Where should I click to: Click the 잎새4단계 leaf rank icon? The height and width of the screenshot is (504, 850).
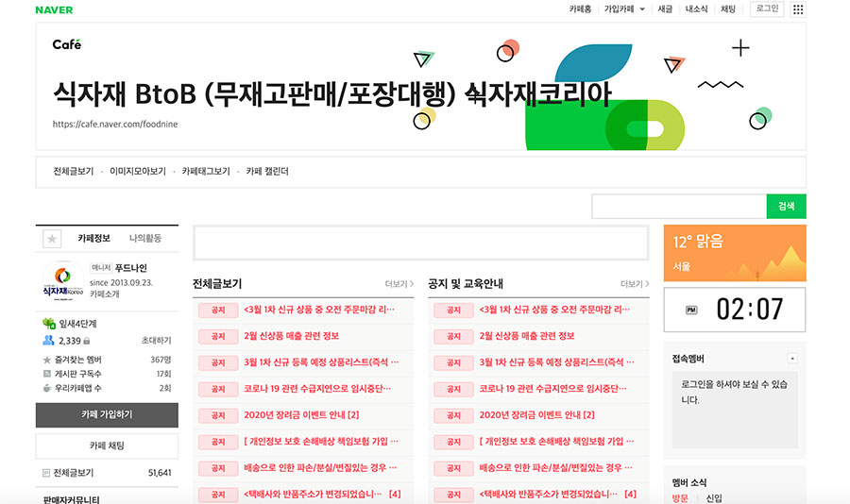click(49, 324)
